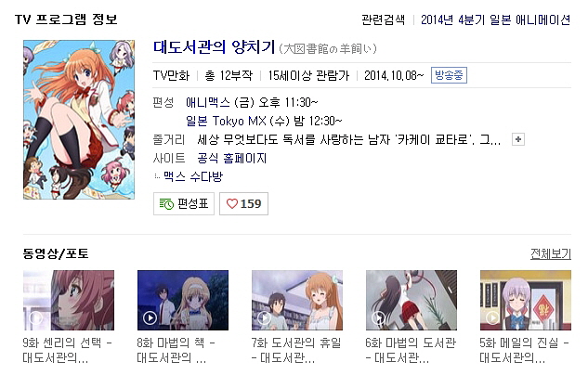Click 전체보기 to view all videos
The width and height of the screenshot is (588, 375).
(551, 254)
